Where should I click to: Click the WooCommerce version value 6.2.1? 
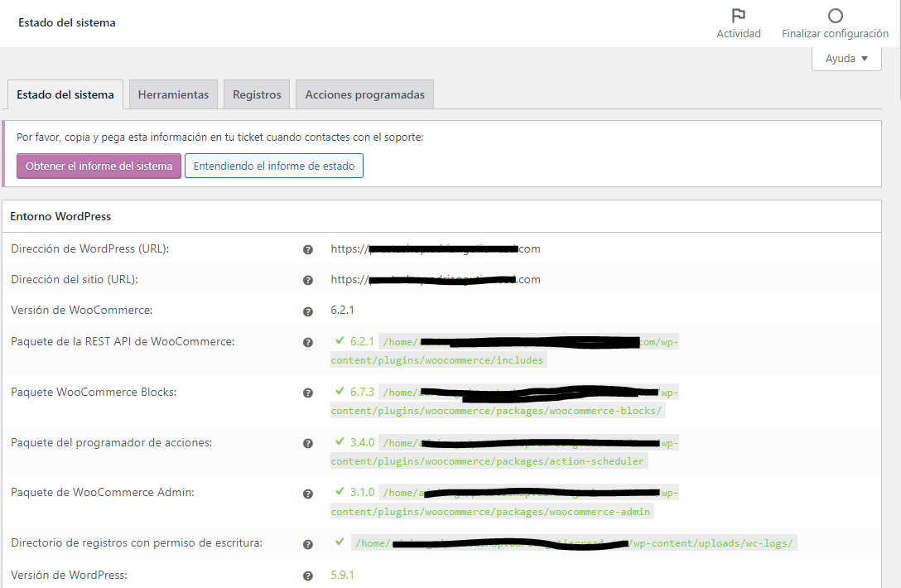(343, 311)
